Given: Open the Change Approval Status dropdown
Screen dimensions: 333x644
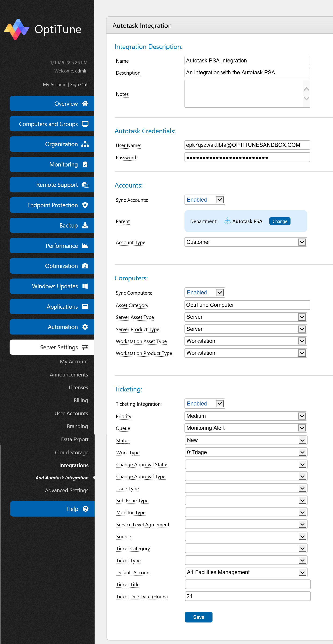Looking at the screenshot, I should 246,464.
